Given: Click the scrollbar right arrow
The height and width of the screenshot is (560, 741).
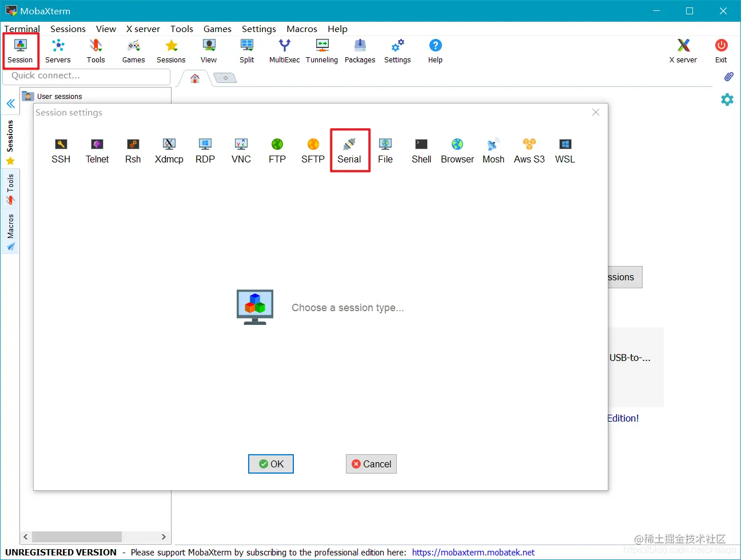Looking at the screenshot, I should [x=164, y=537].
